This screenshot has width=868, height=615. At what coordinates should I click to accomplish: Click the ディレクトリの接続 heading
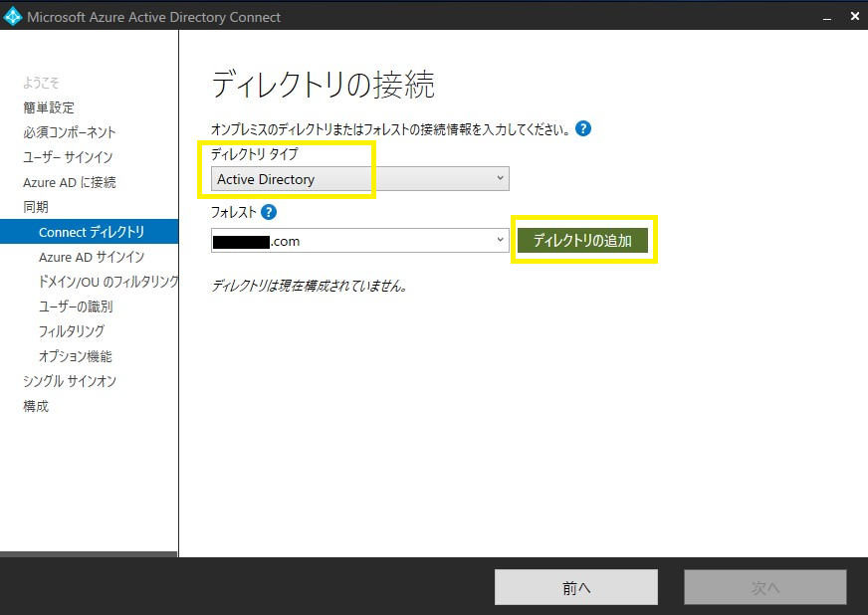click(x=323, y=85)
